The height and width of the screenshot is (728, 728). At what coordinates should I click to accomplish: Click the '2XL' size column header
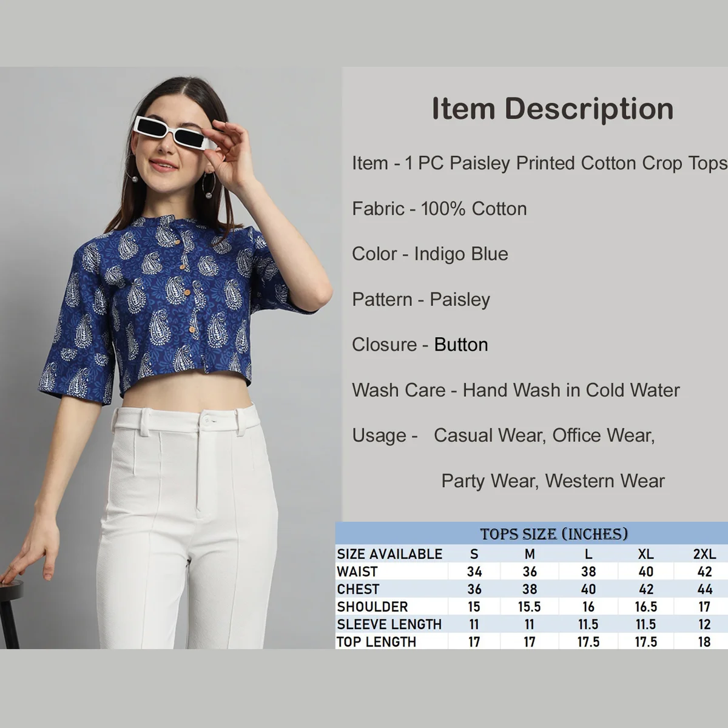tap(704, 554)
